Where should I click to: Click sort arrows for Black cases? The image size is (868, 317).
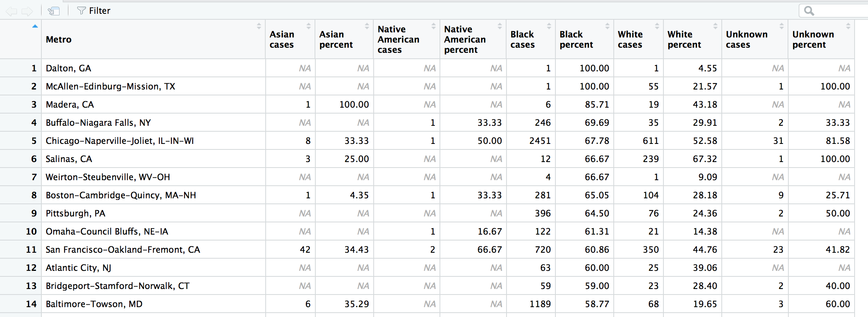pyautogui.click(x=549, y=26)
